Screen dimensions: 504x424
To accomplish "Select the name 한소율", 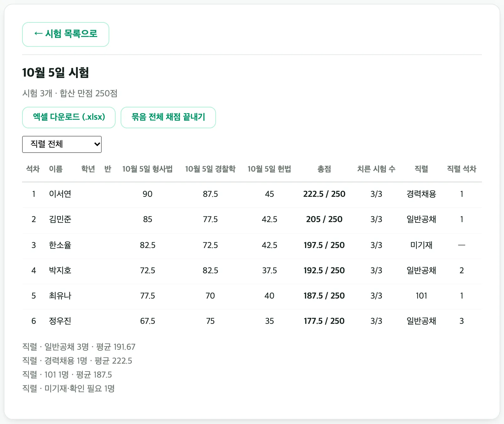I will tap(60, 245).
